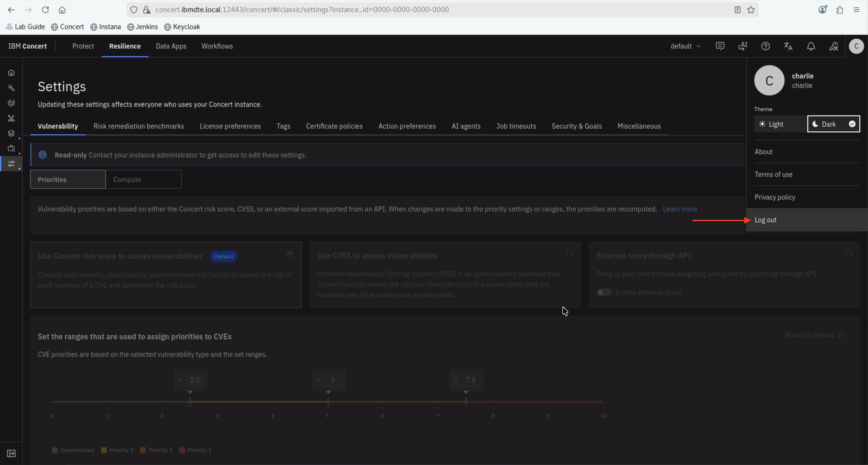The image size is (868, 465).
Task: Click the AI assistant icon in the header
Action: [x=743, y=46]
